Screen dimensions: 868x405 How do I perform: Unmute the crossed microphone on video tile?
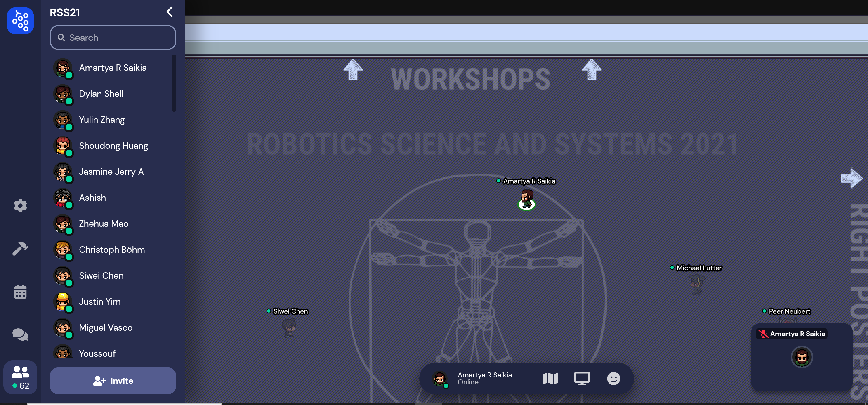click(x=763, y=334)
